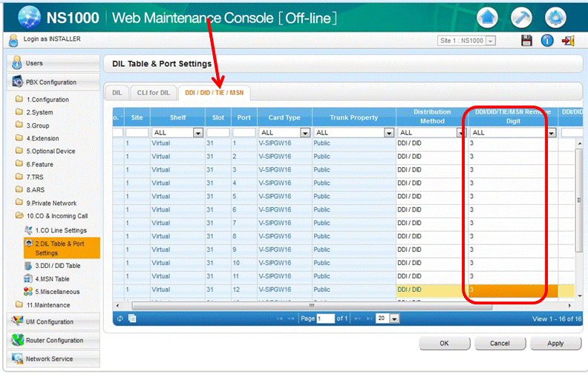The width and height of the screenshot is (588, 375).
Task: Expand the UM Configuration section
Action: point(53,322)
